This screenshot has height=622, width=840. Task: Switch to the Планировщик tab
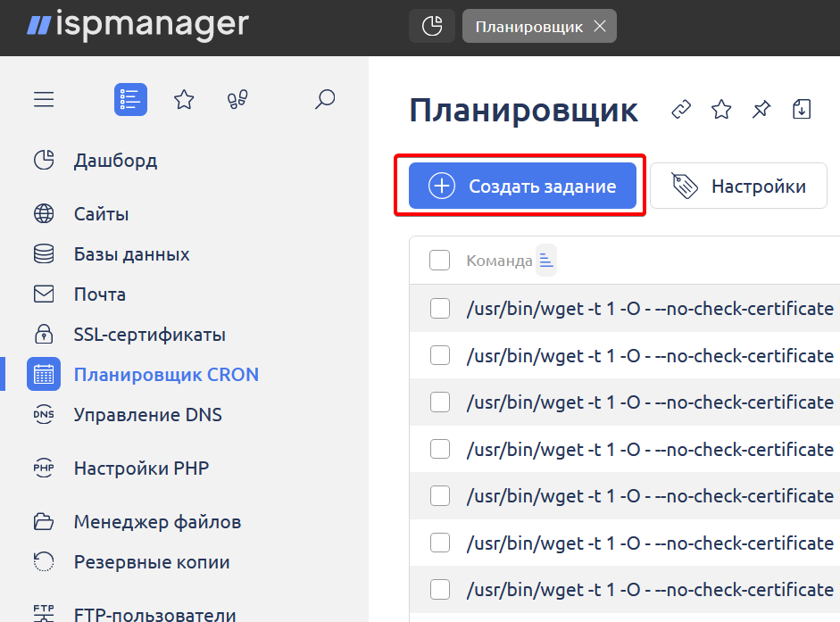pos(528,27)
